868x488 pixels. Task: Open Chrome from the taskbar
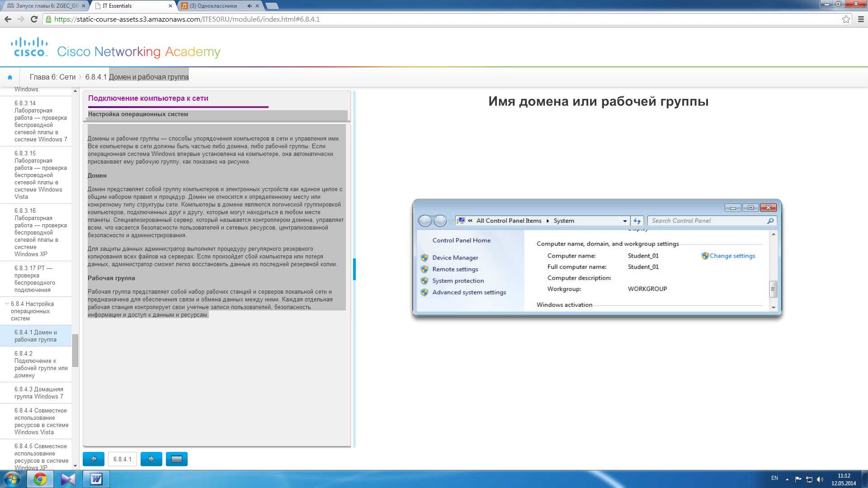(x=40, y=479)
